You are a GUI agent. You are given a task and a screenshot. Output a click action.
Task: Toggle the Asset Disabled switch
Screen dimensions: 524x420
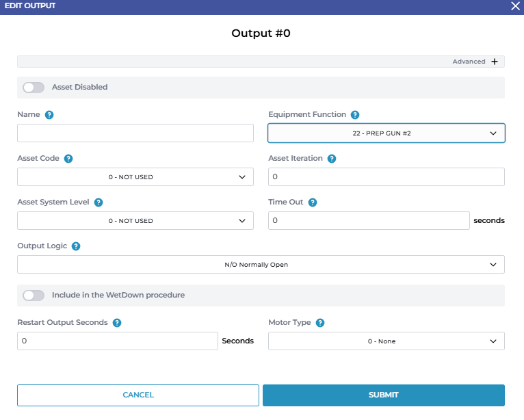(34, 88)
